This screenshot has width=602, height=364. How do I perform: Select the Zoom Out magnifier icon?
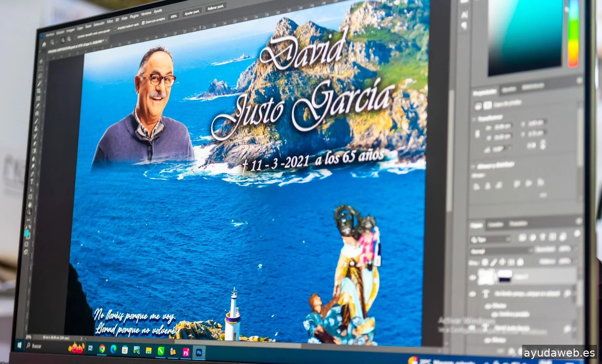tap(69, 39)
